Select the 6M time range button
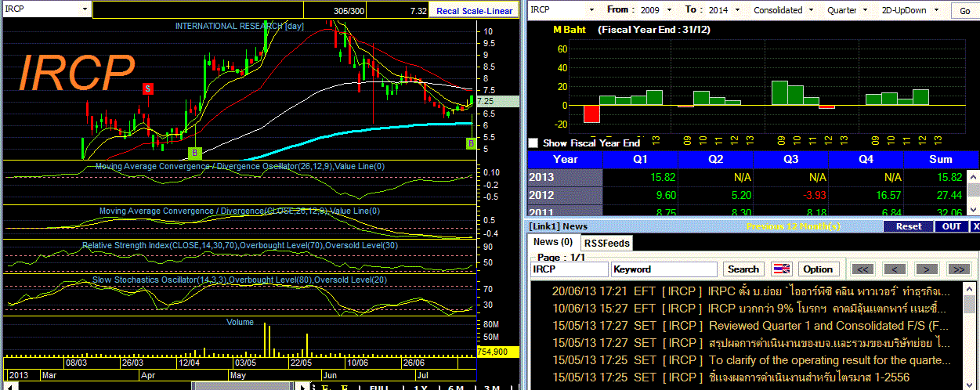980x390 pixels. pos(456,387)
